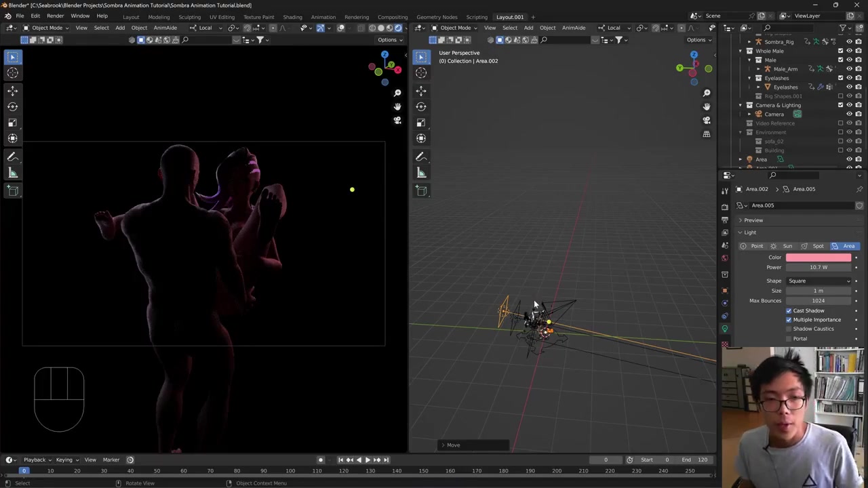Screen dimensions: 868x488
Task: Click the pan hand icon in left viewport
Action: 397,106
